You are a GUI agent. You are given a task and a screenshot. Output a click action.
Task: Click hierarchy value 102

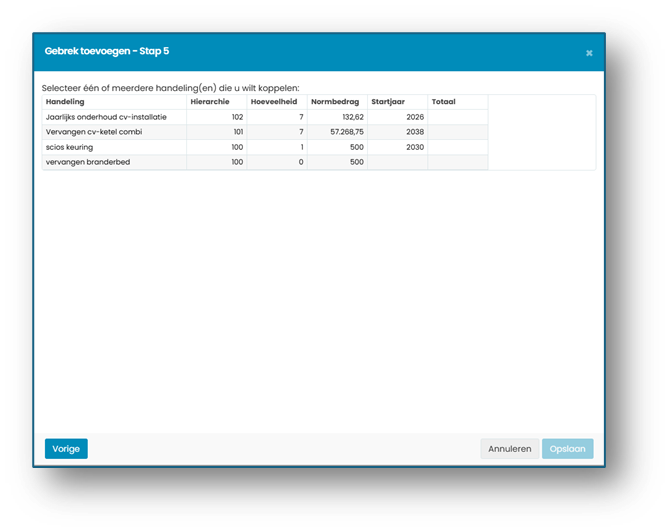click(x=237, y=117)
